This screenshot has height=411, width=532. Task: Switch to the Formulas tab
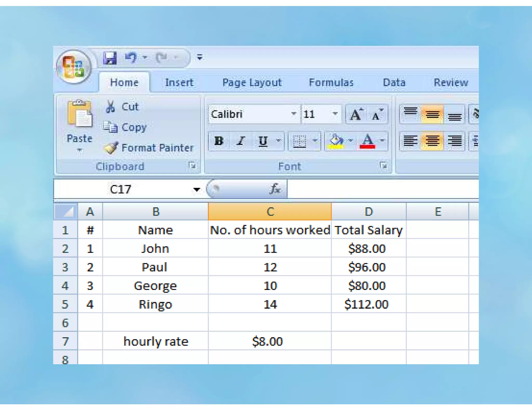[x=331, y=83]
